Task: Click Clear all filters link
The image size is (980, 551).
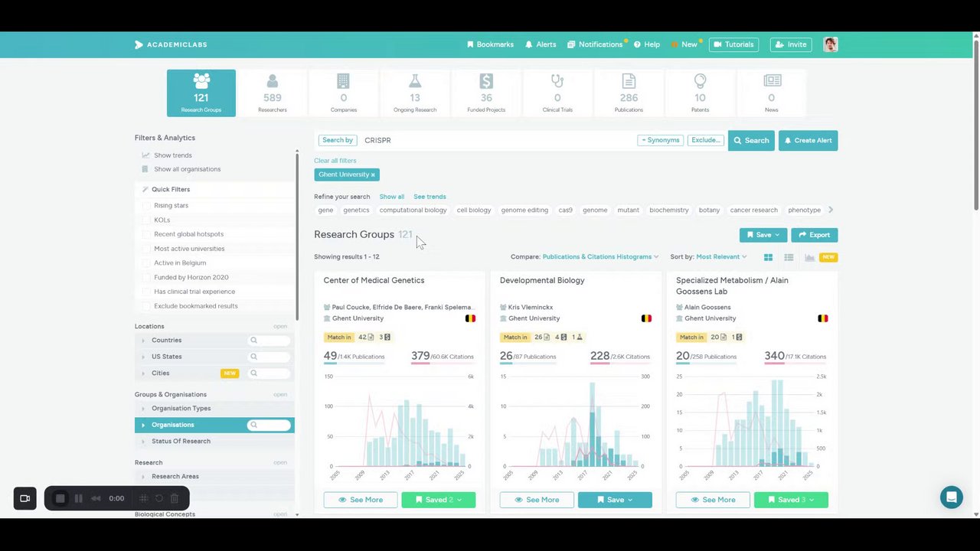Action: tap(335, 161)
